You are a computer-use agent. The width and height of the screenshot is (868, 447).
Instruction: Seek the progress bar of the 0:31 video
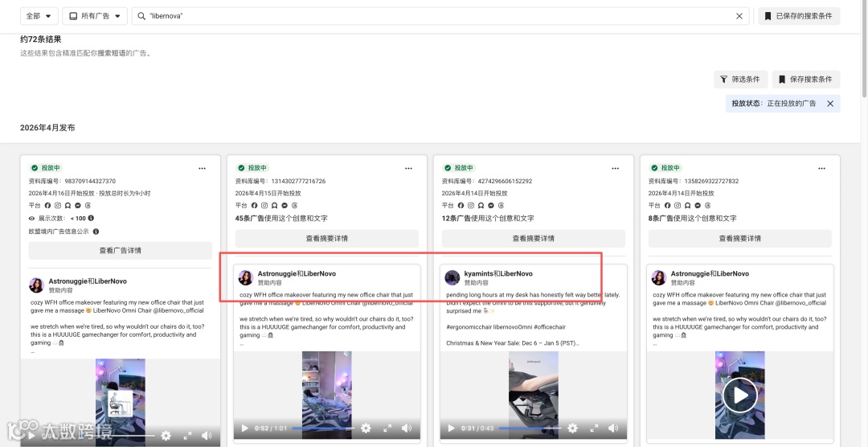point(530,429)
